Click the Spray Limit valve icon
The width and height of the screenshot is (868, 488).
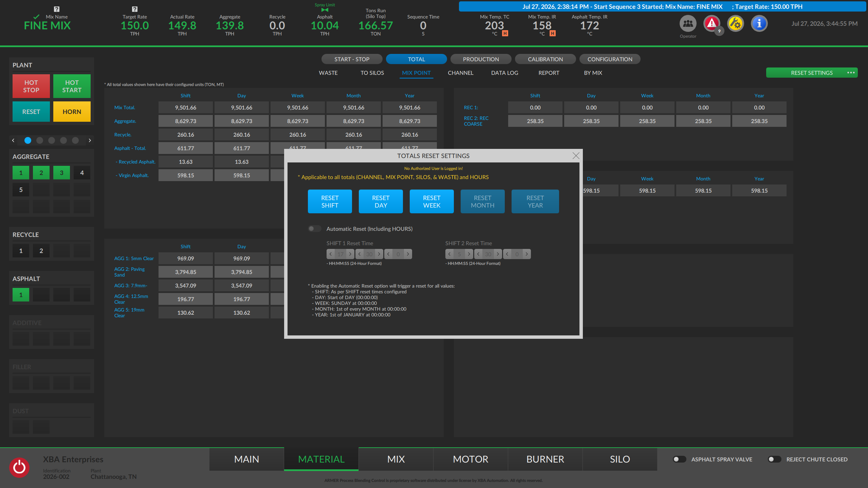pyautogui.click(x=325, y=10)
